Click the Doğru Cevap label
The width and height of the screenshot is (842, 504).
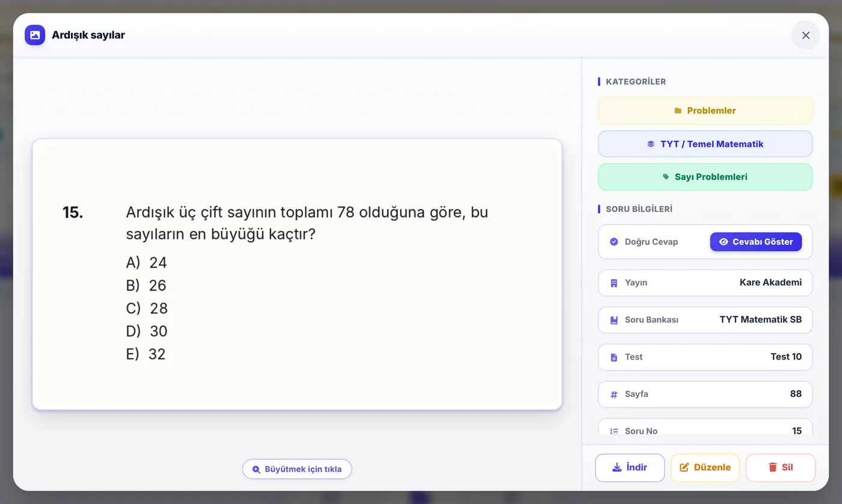click(651, 242)
